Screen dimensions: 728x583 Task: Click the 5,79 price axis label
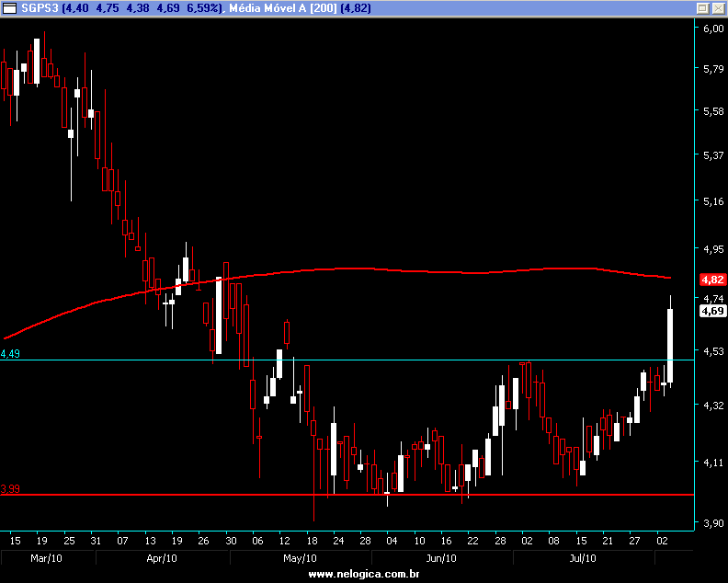(x=713, y=69)
